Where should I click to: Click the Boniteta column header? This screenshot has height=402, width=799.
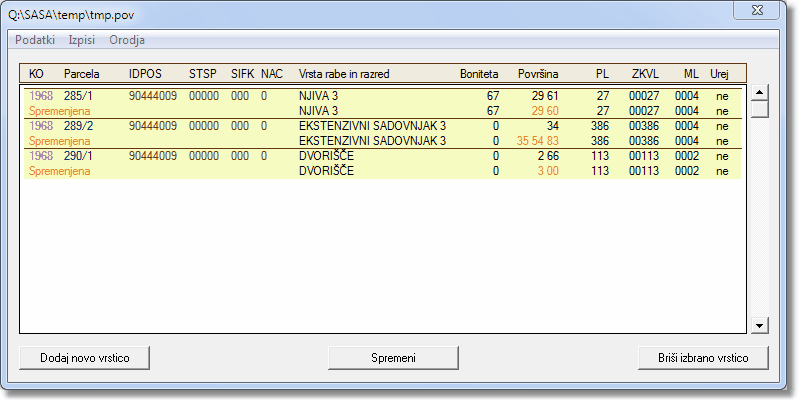pyautogui.click(x=477, y=74)
